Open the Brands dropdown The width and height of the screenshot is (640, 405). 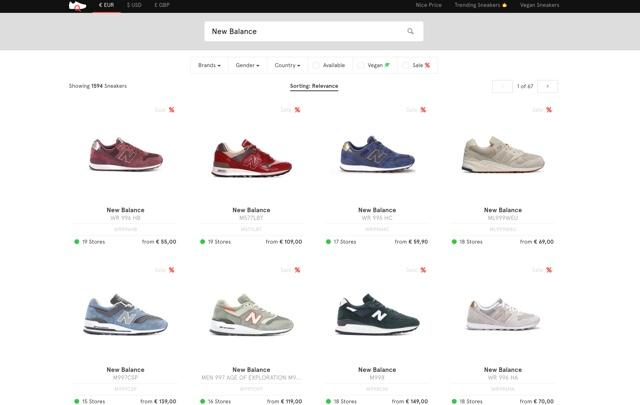209,65
